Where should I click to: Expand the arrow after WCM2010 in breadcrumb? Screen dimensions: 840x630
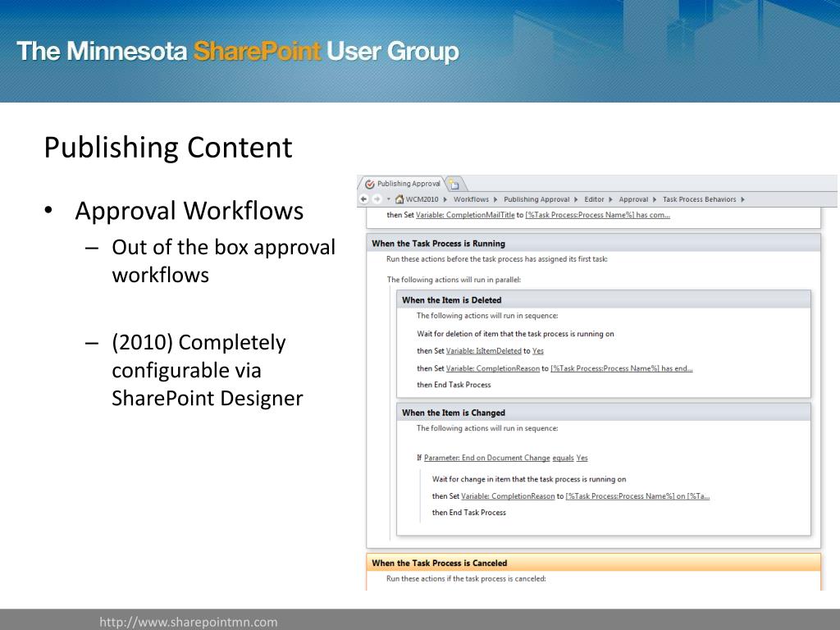445,199
